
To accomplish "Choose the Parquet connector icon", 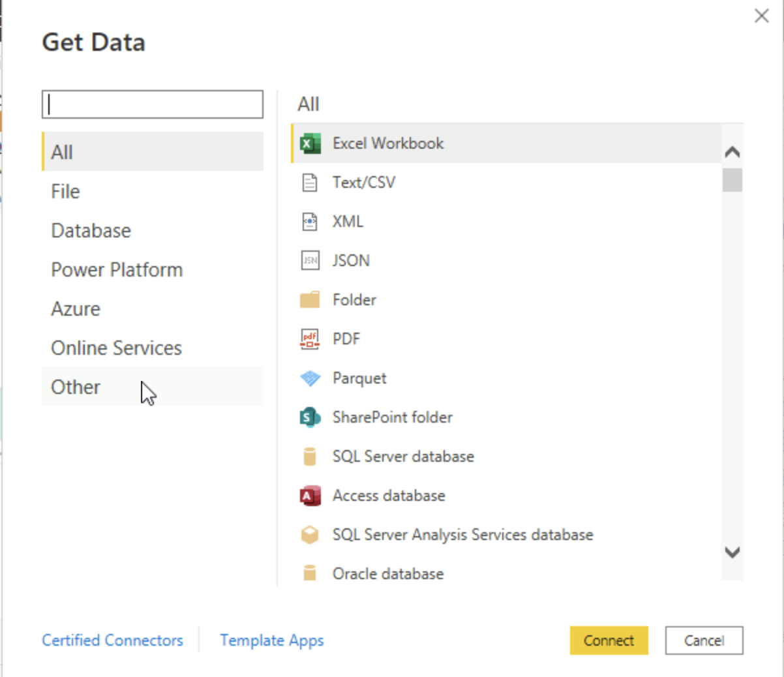I will [310, 378].
